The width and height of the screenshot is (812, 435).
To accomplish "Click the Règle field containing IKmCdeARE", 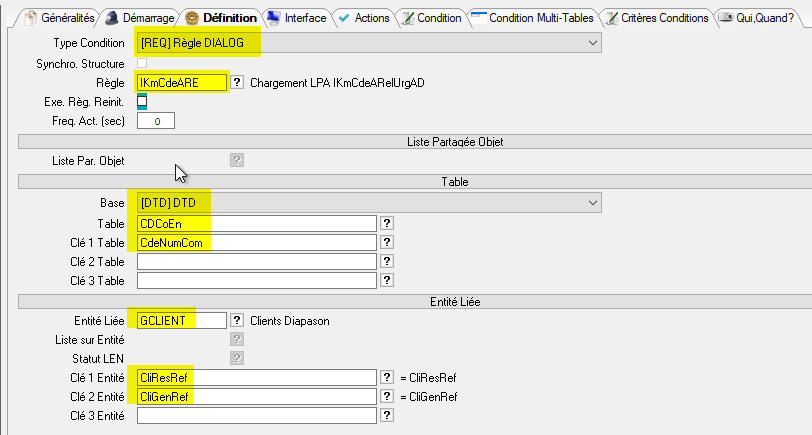I will [181, 83].
